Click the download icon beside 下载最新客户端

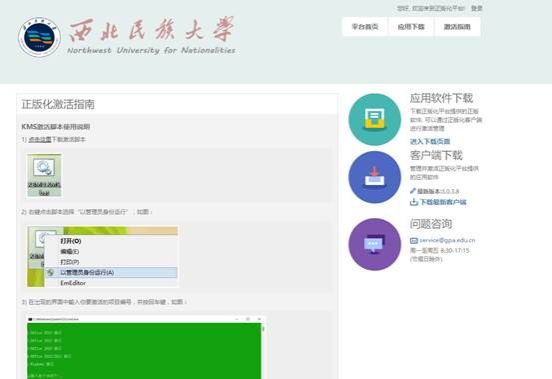point(414,202)
